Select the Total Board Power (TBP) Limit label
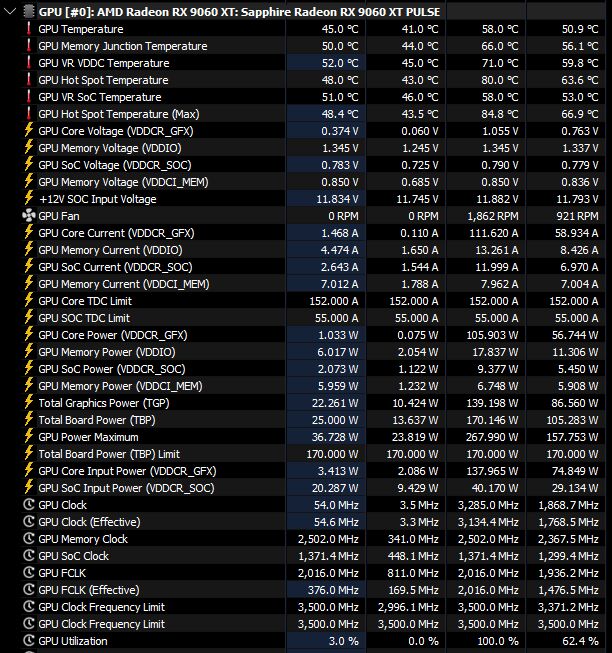Viewport: 612px width, 653px height. pyautogui.click(x=109, y=454)
